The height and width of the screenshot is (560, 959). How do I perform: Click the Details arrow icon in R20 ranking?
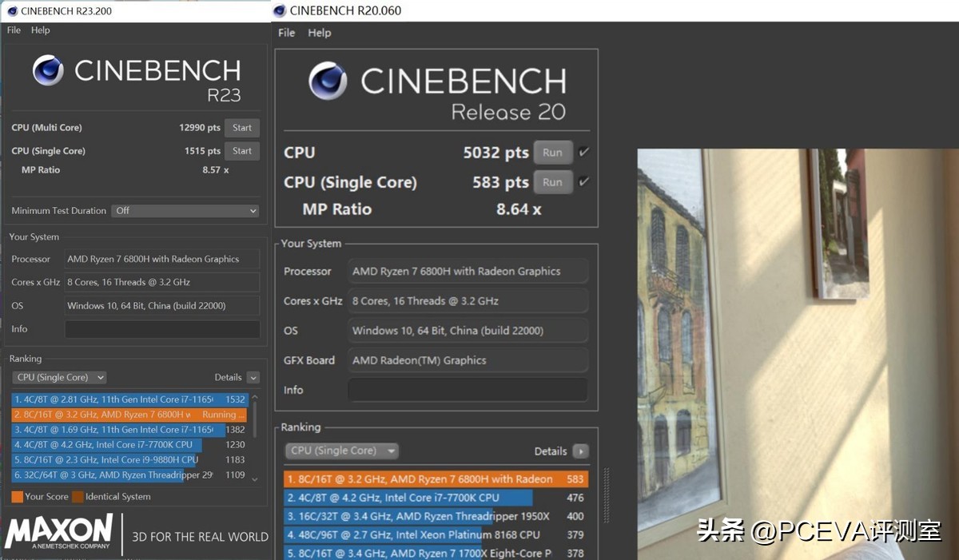[x=580, y=451]
